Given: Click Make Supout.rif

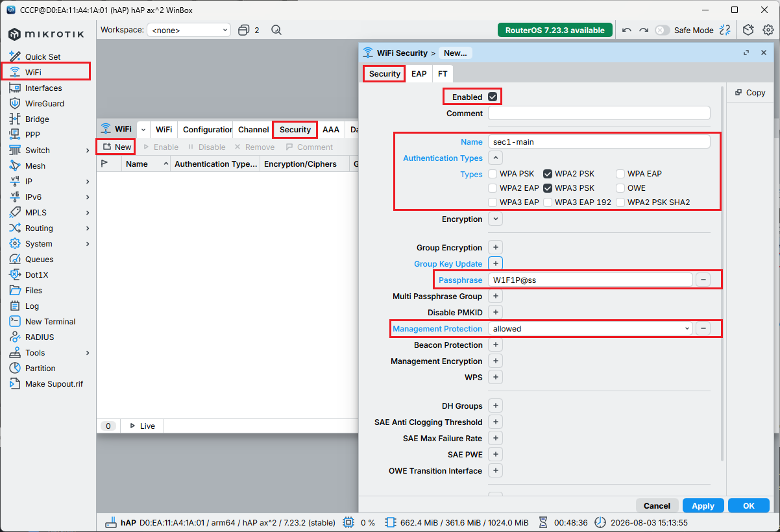Looking at the screenshot, I should pos(54,383).
